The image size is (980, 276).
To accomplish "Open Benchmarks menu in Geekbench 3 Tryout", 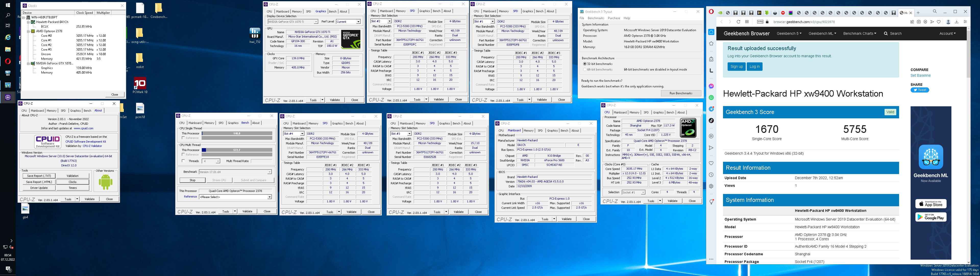I will tap(596, 18).
